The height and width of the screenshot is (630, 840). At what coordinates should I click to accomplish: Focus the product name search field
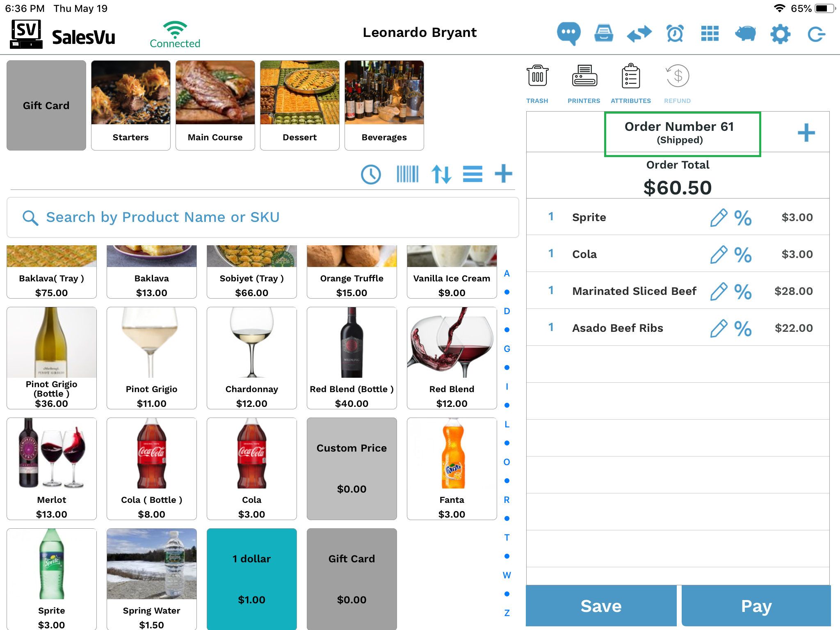pos(263,217)
